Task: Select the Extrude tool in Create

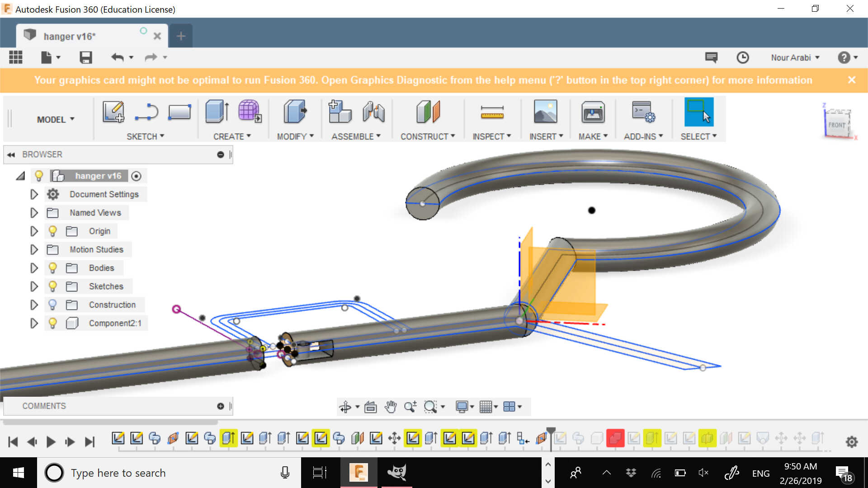Action: point(217,112)
